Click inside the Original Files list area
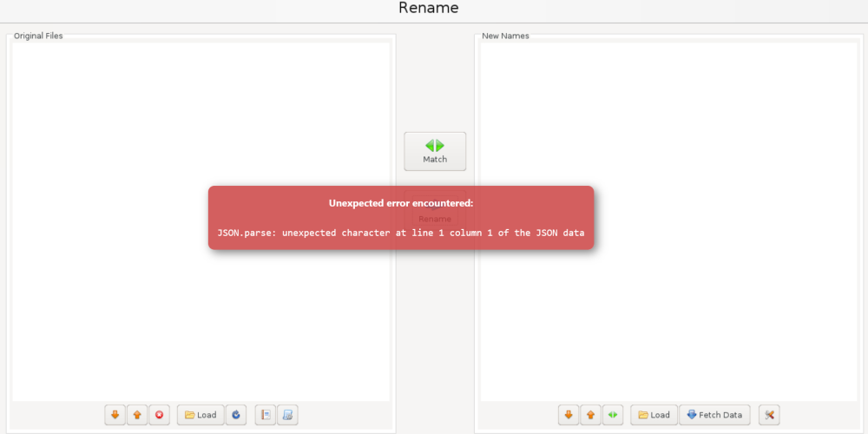868x434 pixels. click(x=201, y=221)
